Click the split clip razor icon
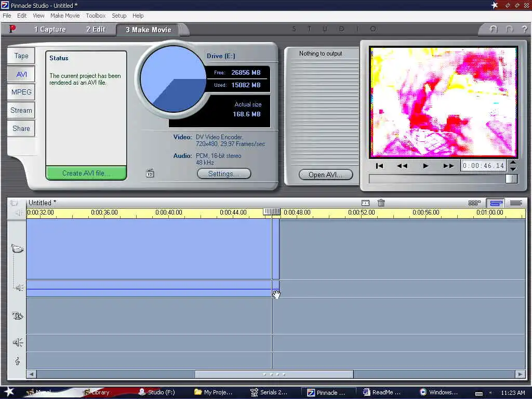This screenshot has width=532, height=399. [365, 203]
